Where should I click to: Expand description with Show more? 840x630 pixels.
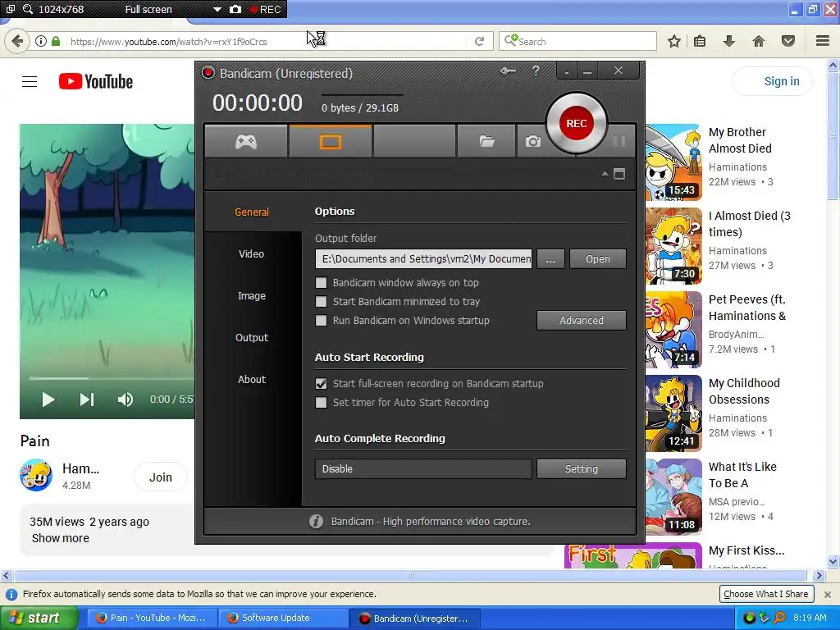(61, 538)
